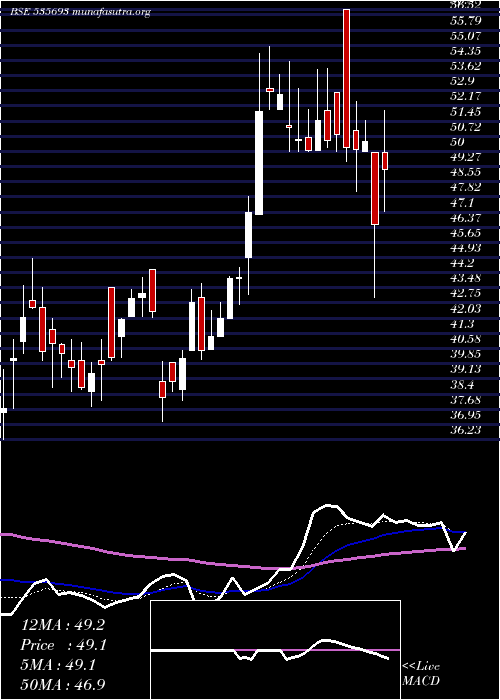Click the tallest red candle reaching the chart top
Screen dimensions: 500x700
[x=346, y=78]
